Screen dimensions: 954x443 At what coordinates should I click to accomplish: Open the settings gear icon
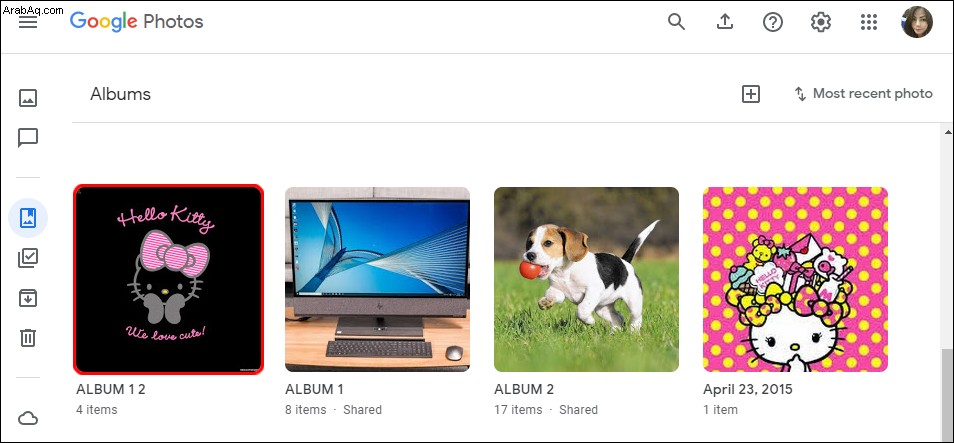(821, 23)
